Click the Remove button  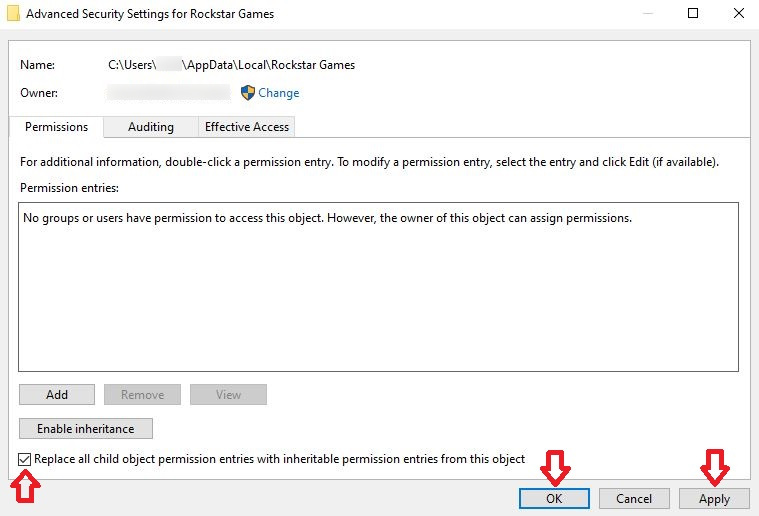point(143,395)
